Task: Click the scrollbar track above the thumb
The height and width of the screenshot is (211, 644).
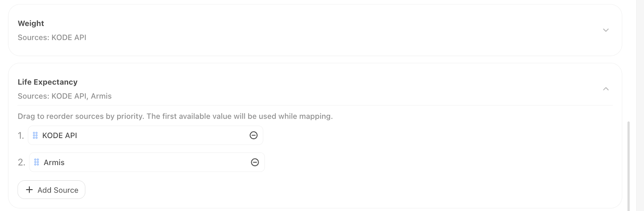Action: point(628,61)
